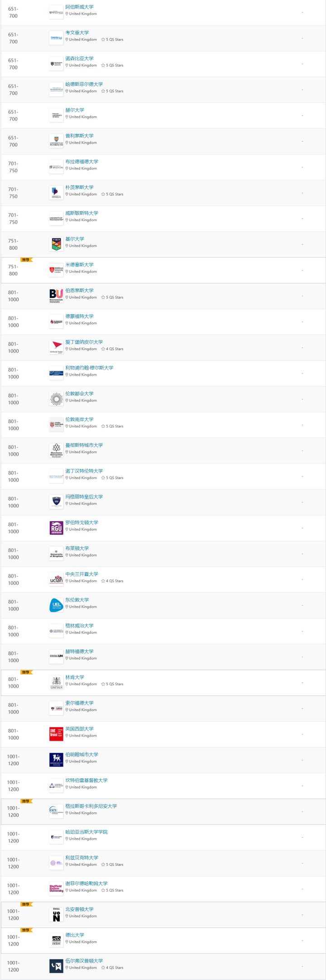The width and height of the screenshot is (326, 980).
Task: Open 米德塞斯大学 university link
Action: (x=79, y=265)
